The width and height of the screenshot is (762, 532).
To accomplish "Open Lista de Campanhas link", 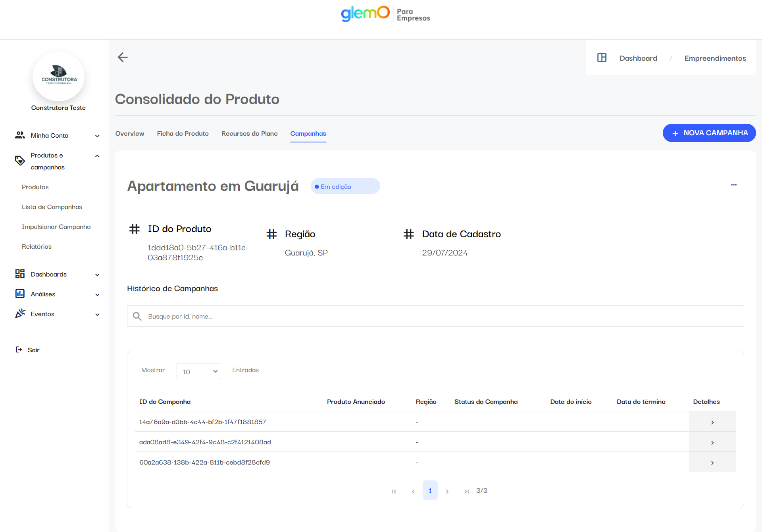I will [x=52, y=207].
